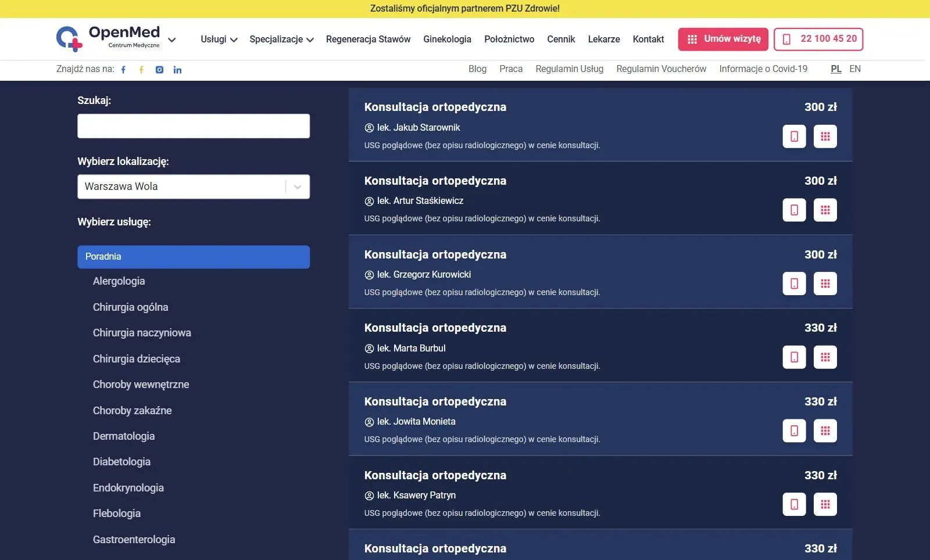The width and height of the screenshot is (930, 560).
Task: Click phone icon for lek. Jowita Monieta
Action: pyautogui.click(x=794, y=430)
